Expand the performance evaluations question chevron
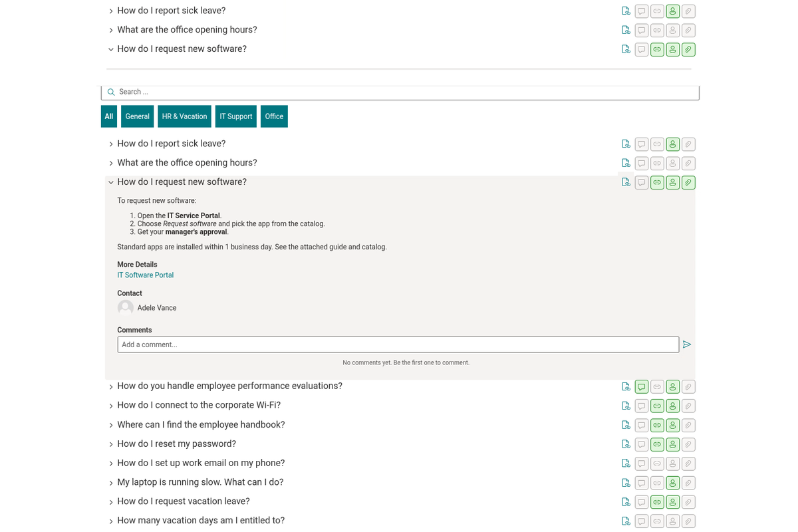 click(111, 387)
